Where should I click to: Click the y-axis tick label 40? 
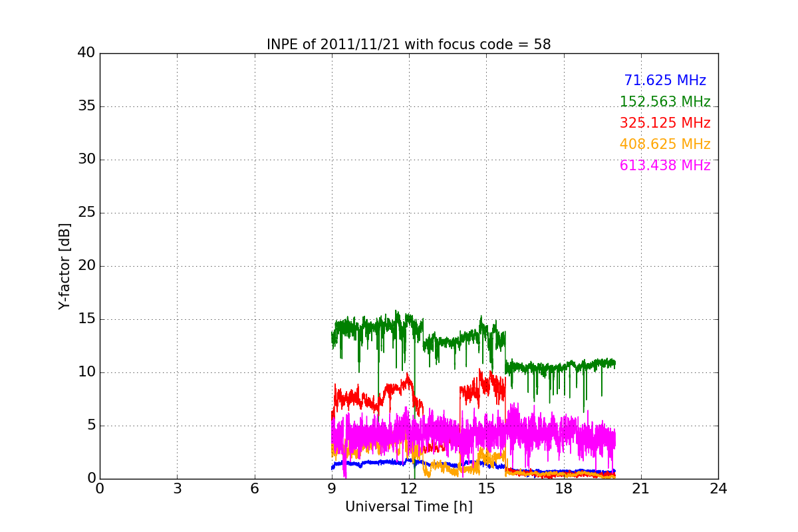pos(86,53)
